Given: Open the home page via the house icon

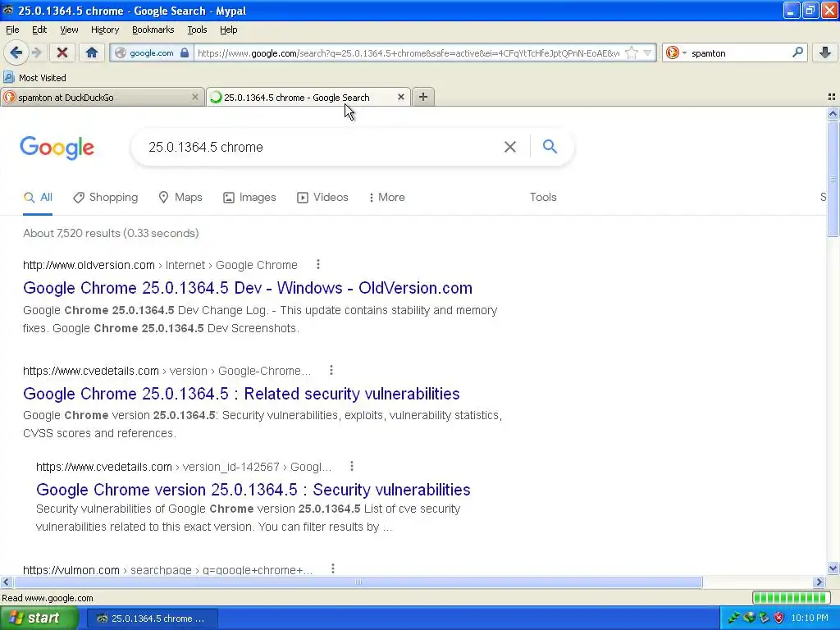Looking at the screenshot, I should coord(92,52).
